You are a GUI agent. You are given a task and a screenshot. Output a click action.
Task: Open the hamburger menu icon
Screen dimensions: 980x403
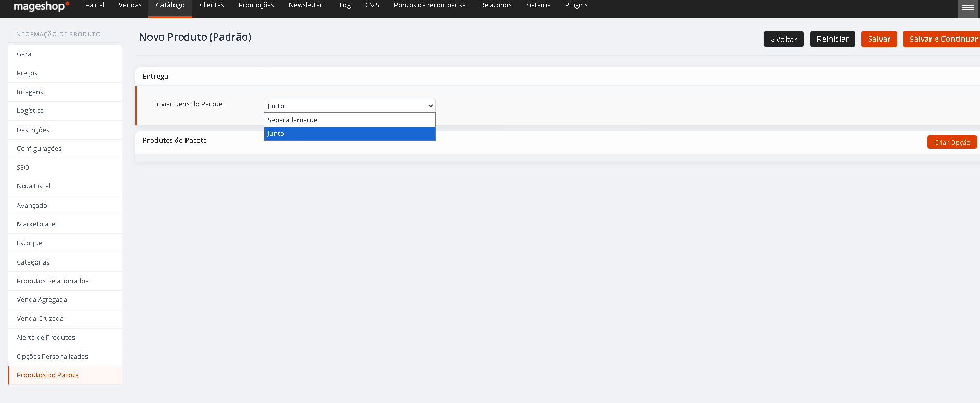coord(968,8)
